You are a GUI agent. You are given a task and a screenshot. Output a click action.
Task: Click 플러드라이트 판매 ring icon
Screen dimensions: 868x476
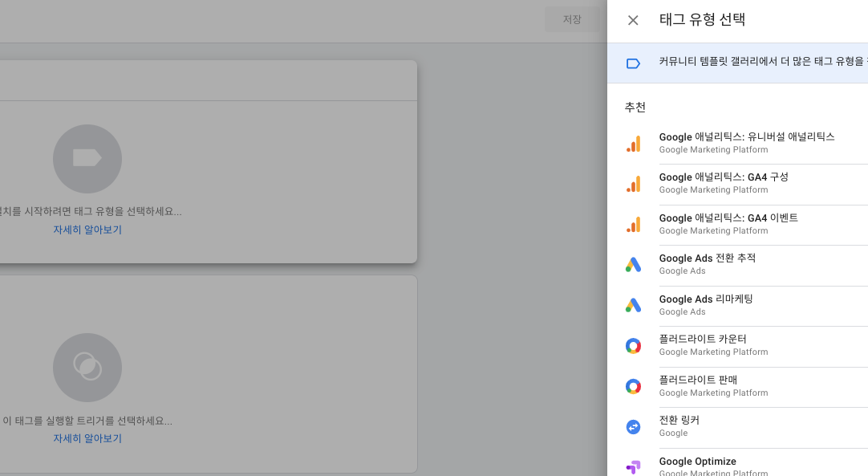coord(633,386)
